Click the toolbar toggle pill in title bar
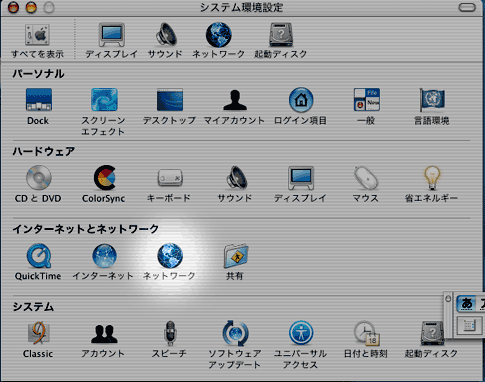The height and width of the screenshot is (382, 485). pos(467,7)
